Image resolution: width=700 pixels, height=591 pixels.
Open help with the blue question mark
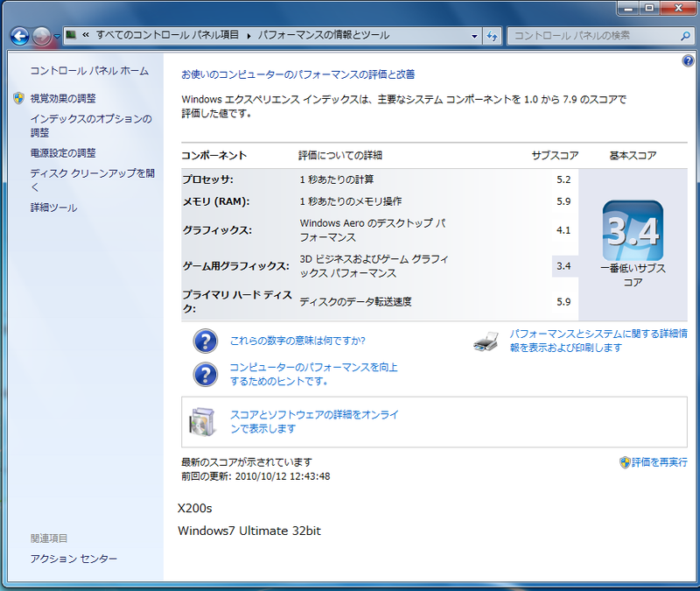688,60
